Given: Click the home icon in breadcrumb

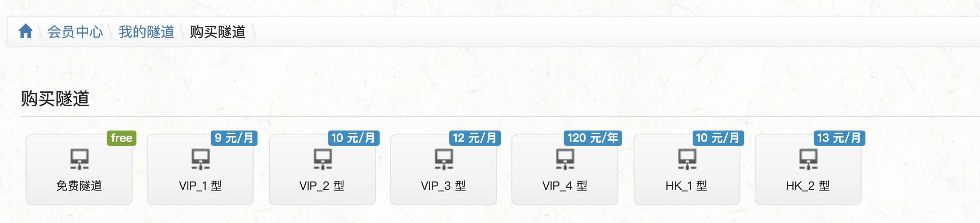Looking at the screenshot, I should point(26,31).
